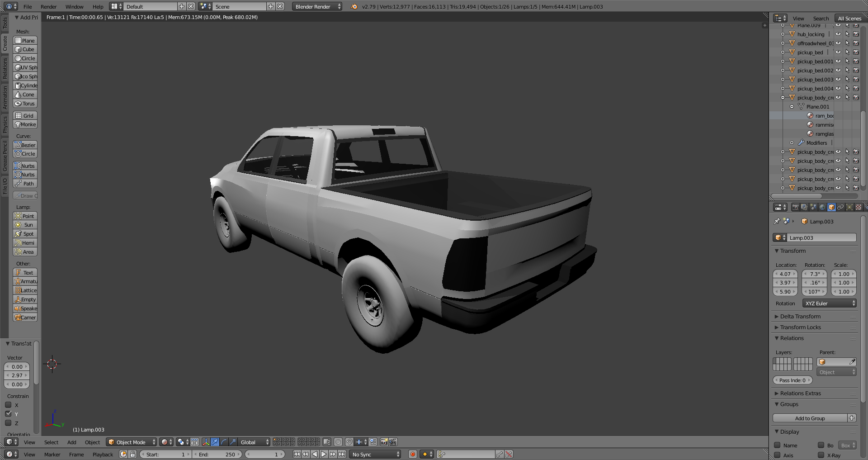The height and width of the screenshot is (460, 868).
Task: Click the timeline record button
Action: 412,454
